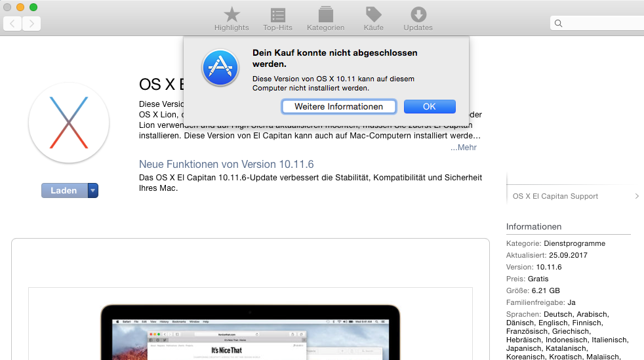The width and height of the screenshot is (644, 360).
Task: Open the Kategorien tab icon
Action: tap(326, 14)
